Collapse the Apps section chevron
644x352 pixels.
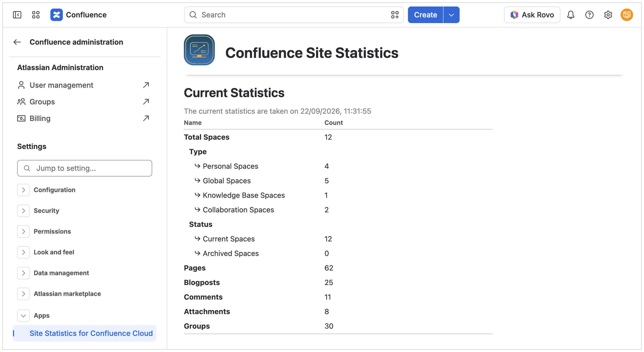pos(23,316)
